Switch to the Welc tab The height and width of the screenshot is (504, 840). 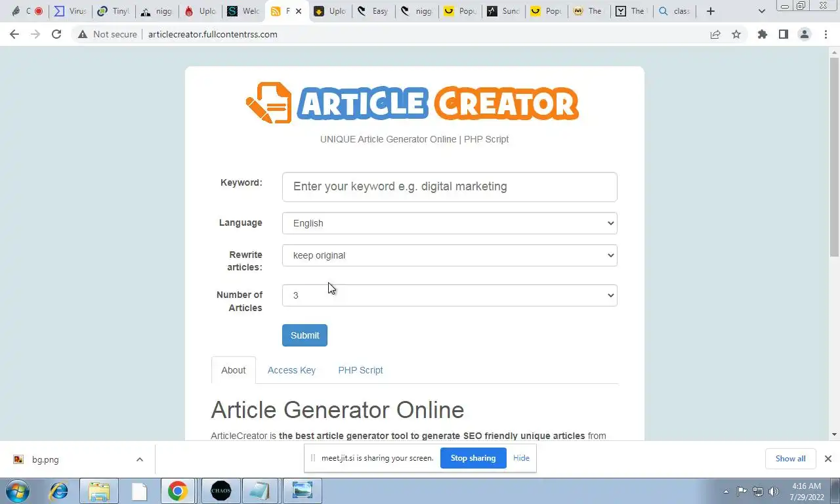(x=242, y=11)
